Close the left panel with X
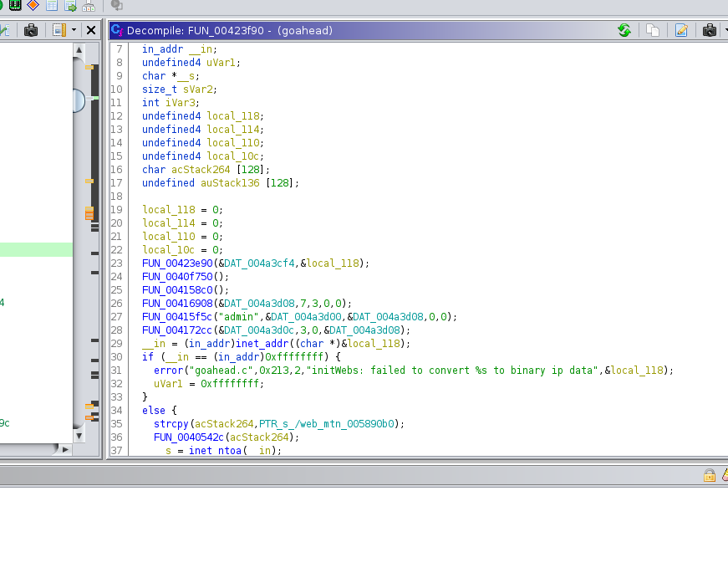Screen dimensions: 728x588 (91, 31)
